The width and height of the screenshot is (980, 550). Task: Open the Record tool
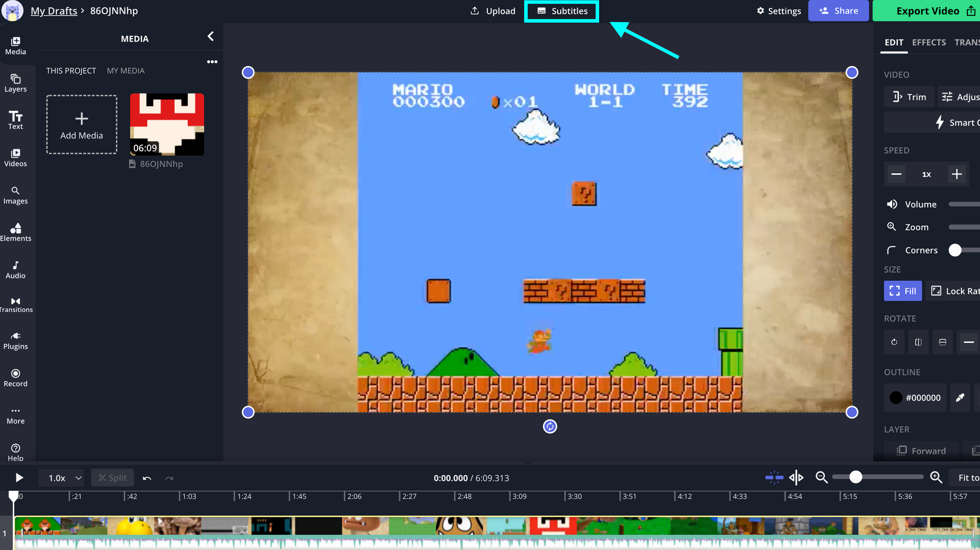[x=15, y=378]
